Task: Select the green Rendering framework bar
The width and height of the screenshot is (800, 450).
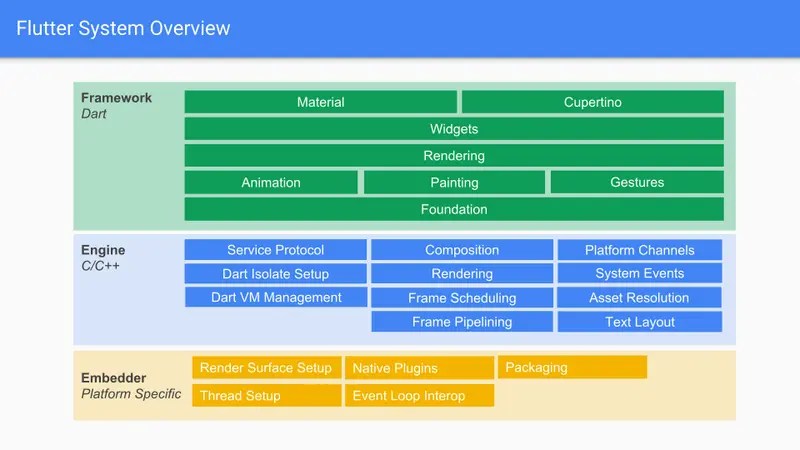Action: [x=454, y=156]
